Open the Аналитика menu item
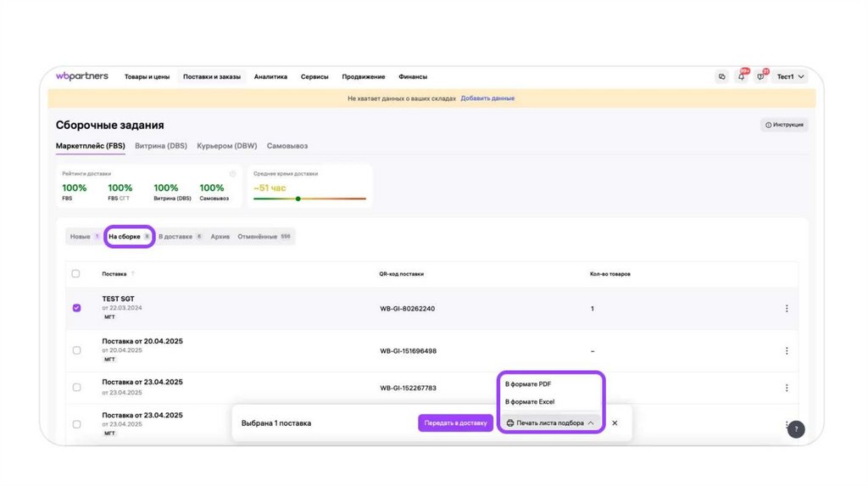This screenshot has height=487, width=868. (270, 76)
